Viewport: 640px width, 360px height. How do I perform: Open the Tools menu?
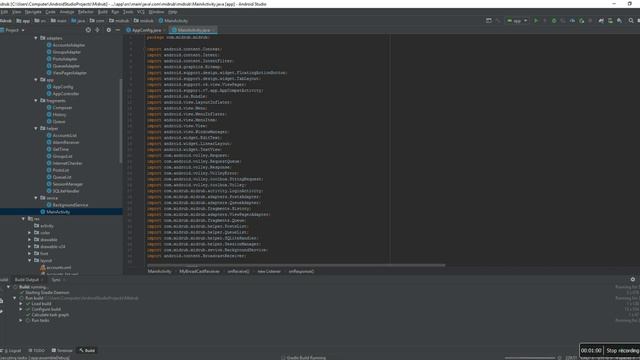(128, 12)
